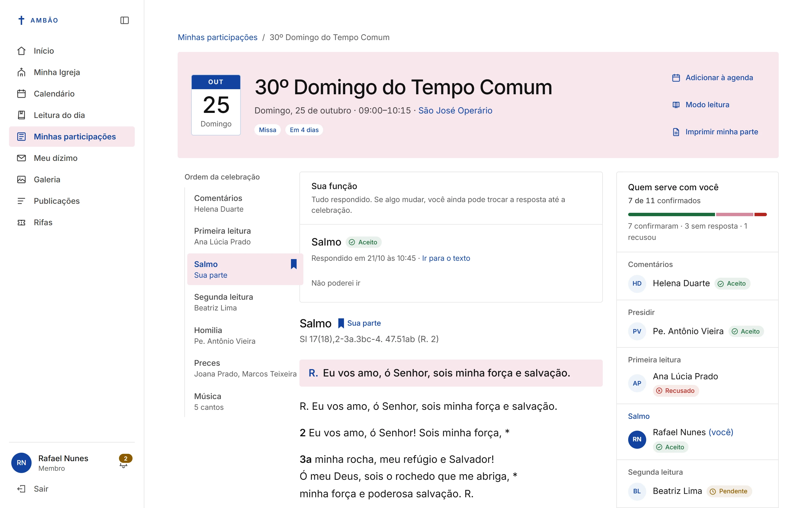Open Leitura do dia menu item
Screen dimensions: 812x508
point(72,115)
